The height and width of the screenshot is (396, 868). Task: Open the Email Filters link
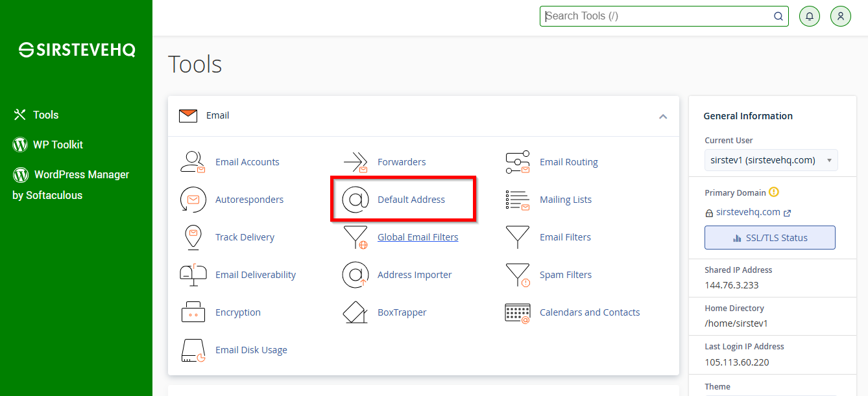pos(565,237)
